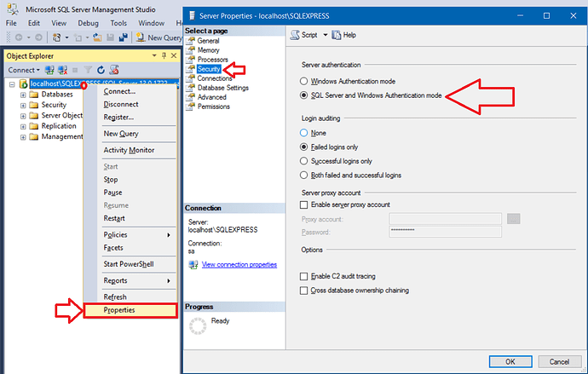Click the Filter funnel icon in Object Explorer
This screenshot has width=588, height=374.
tap(87, 70)
